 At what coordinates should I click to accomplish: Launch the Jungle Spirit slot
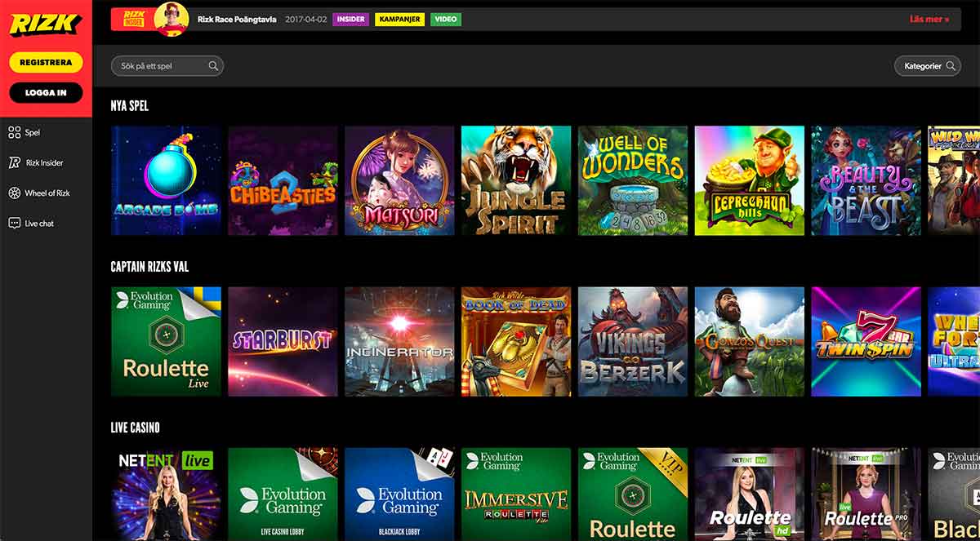[516, 180]
